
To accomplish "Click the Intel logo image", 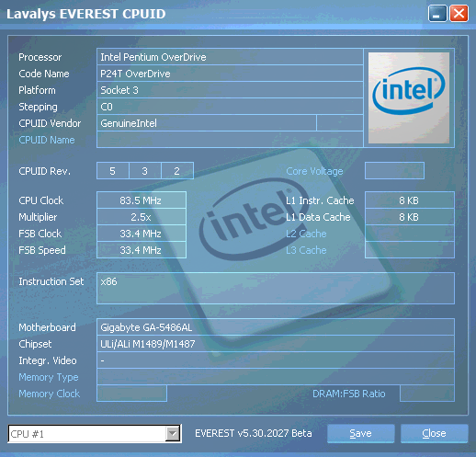I will click(409, 97).
